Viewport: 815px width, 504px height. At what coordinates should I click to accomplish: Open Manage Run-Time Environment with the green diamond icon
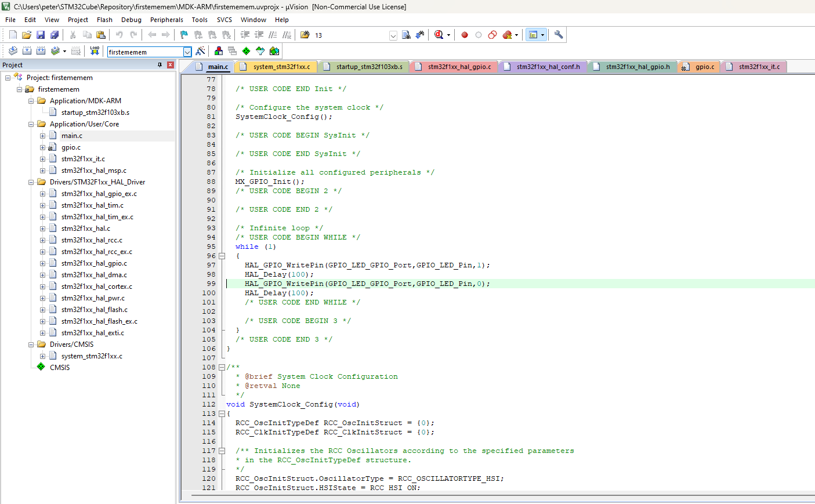click(x=247, y=51)
